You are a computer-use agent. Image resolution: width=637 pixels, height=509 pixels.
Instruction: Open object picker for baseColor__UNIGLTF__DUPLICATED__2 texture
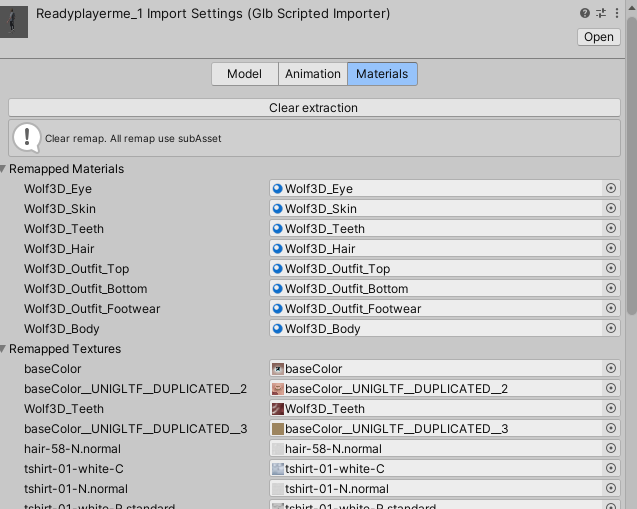(x=611, y=388)
